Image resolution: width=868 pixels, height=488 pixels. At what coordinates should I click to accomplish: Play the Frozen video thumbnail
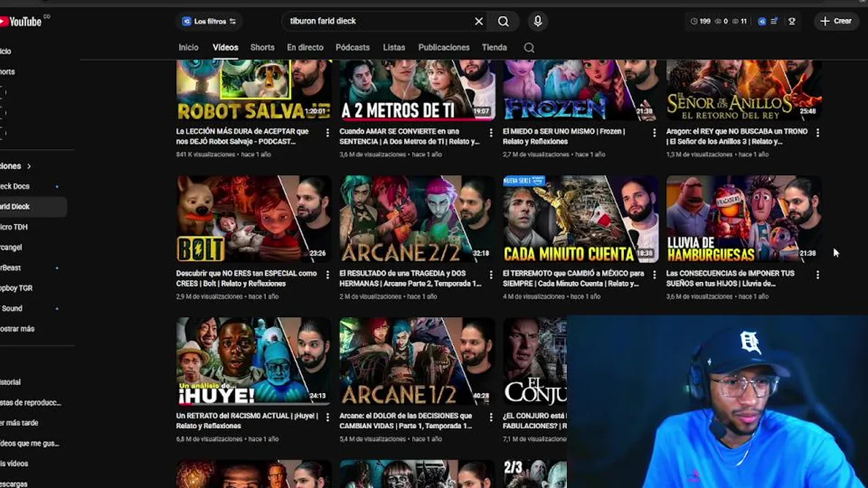tap(580, 90)
